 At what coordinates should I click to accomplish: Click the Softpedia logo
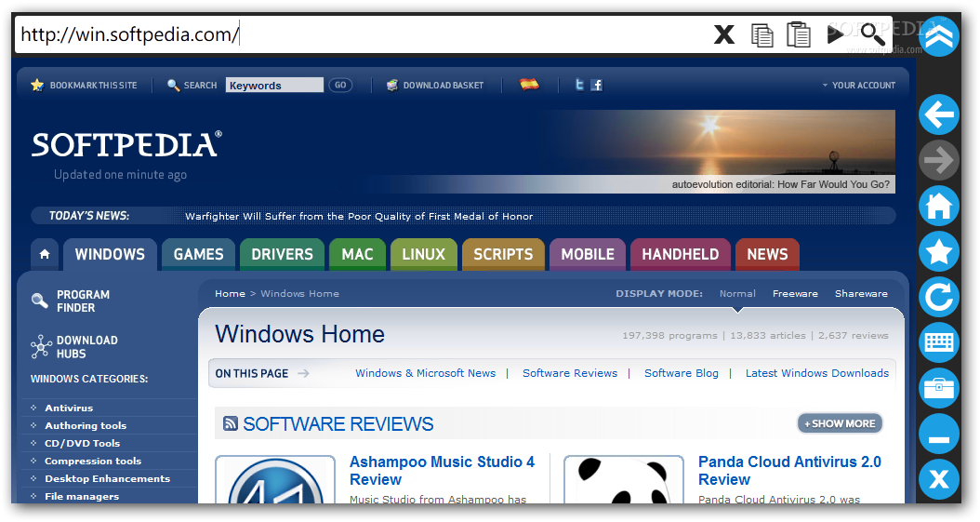pyautogui.click(x=126, y=144)
